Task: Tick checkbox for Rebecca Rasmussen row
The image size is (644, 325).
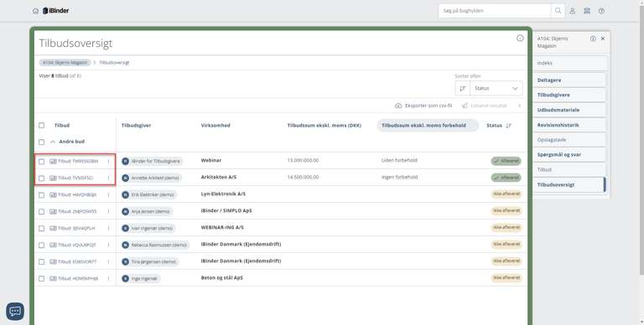Action: (41, 245)
